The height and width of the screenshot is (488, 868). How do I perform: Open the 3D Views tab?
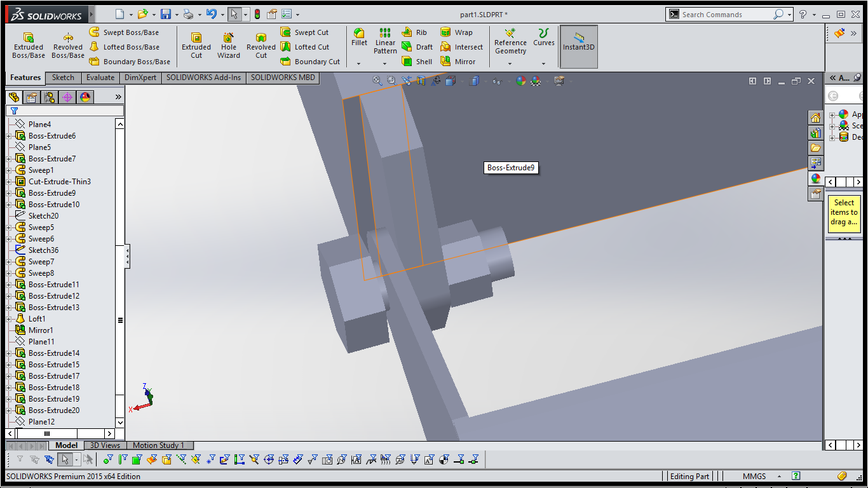(x=105, y=445)
